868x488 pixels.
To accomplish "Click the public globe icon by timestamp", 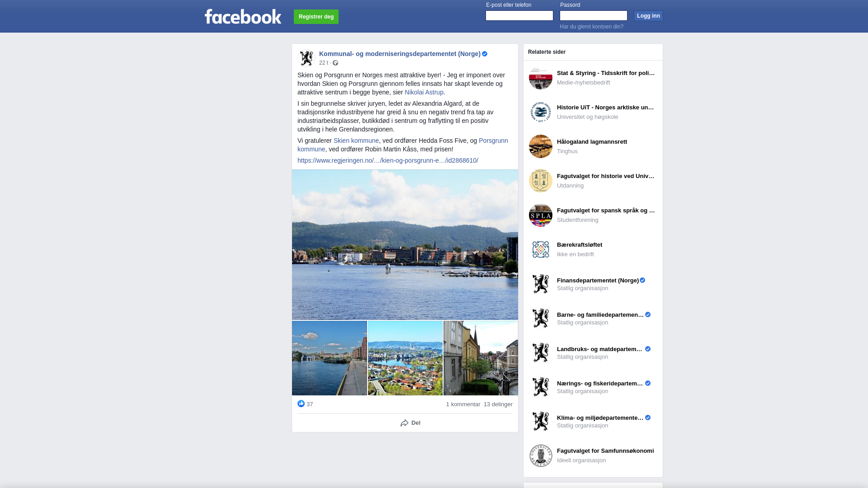I will click(335, 63).
